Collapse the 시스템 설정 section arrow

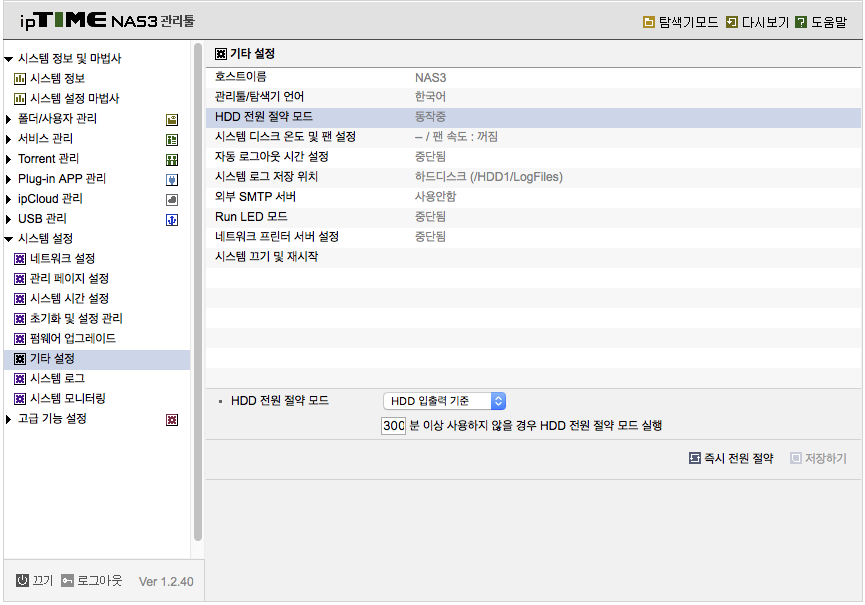point(8,239)
